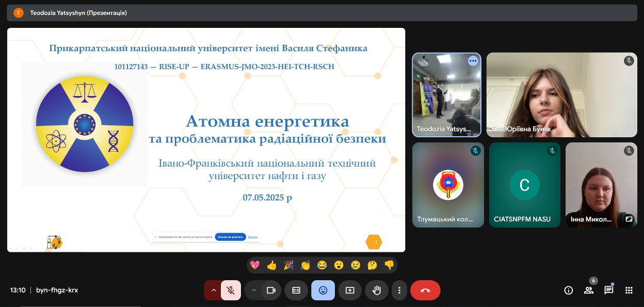Unmute the microphone

coord(231,290)
